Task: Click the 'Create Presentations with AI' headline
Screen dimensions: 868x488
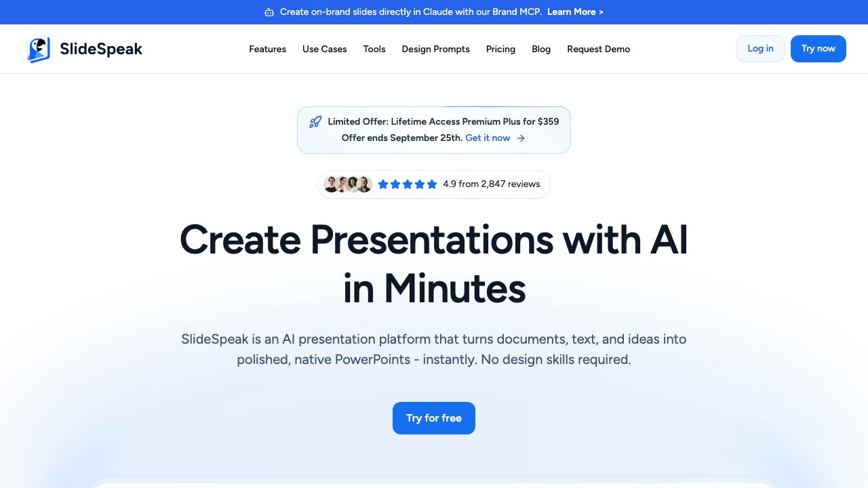Action: (434, 264)
